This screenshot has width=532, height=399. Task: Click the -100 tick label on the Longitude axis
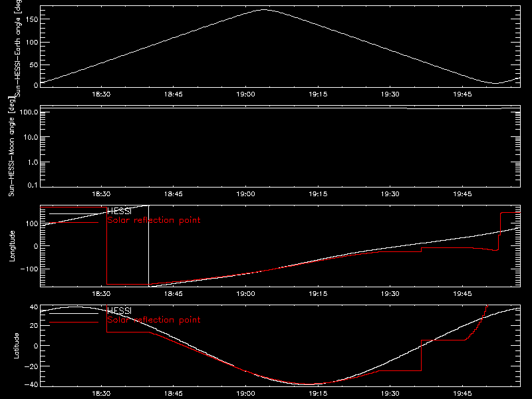click(29, 269)
